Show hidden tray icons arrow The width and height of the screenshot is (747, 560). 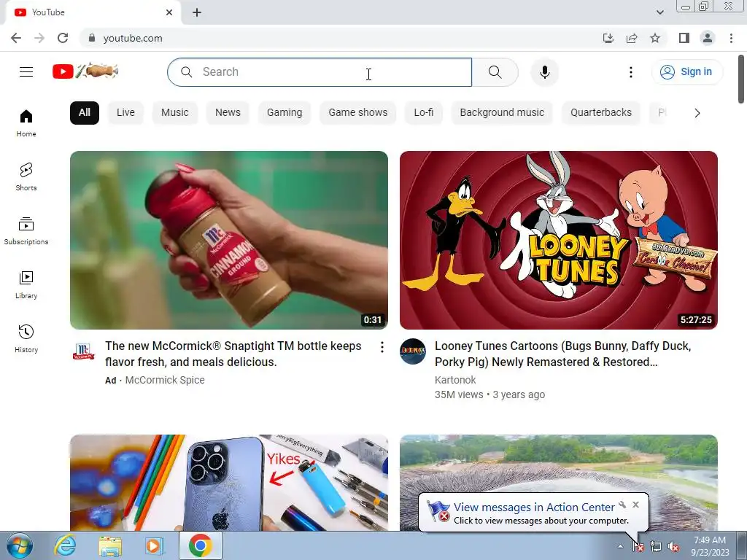pos(620,546)
